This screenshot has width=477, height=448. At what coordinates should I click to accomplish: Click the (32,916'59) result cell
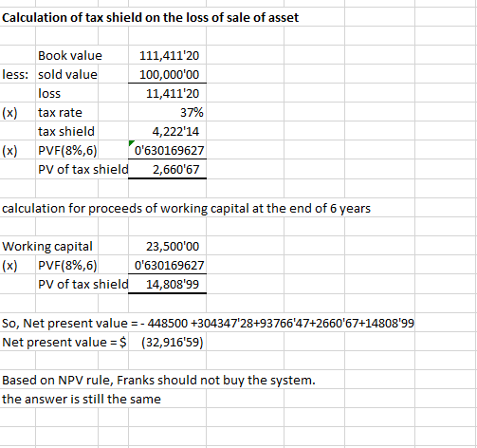(x=173, y=343)
